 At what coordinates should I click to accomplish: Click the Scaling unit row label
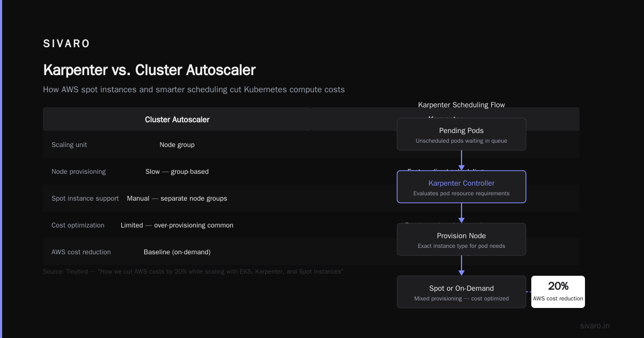(x=69, y=145)
